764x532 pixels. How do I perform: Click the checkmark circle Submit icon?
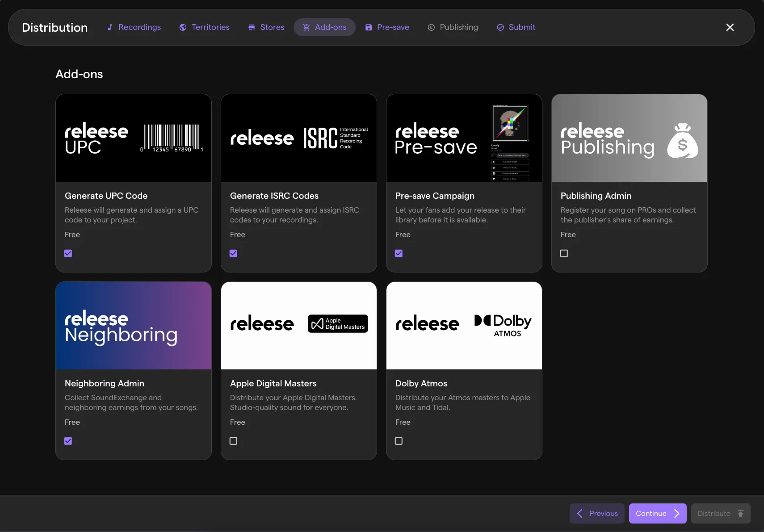tap(500, 27)
